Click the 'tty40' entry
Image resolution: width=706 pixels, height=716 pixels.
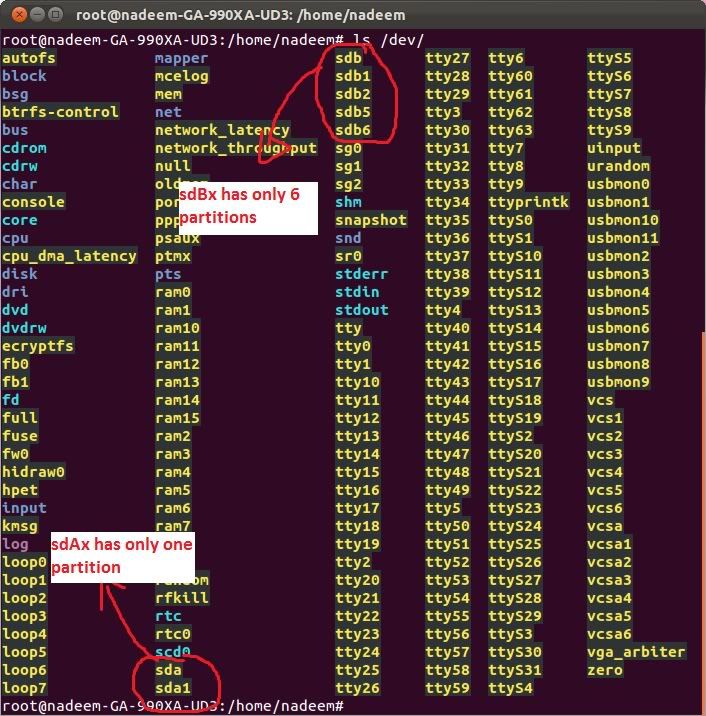pyautogui.click(x=448, y=328)
